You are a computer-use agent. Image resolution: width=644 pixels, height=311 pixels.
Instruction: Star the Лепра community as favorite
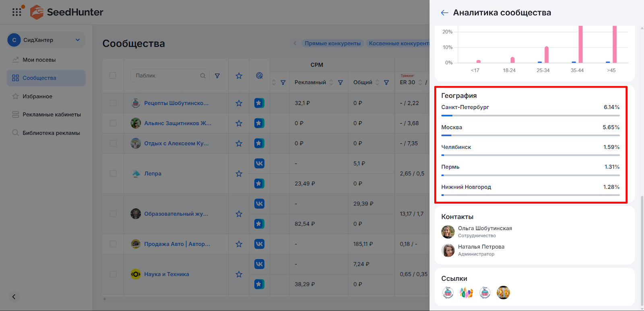(239, 174)
